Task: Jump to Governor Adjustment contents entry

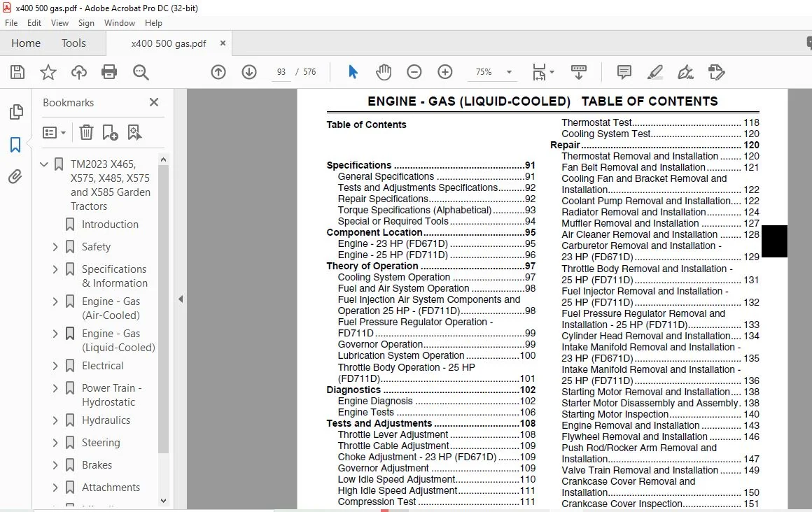Action: (437, 468)
